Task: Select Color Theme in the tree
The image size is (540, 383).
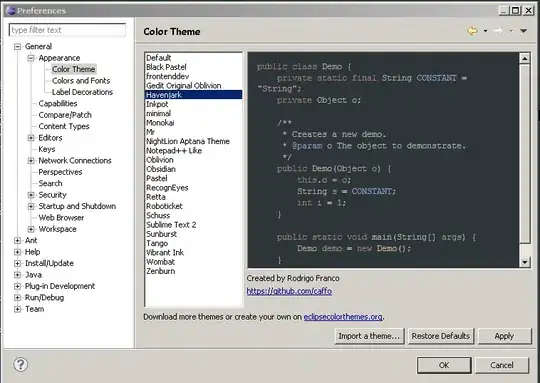Action: tap(73, 69)
